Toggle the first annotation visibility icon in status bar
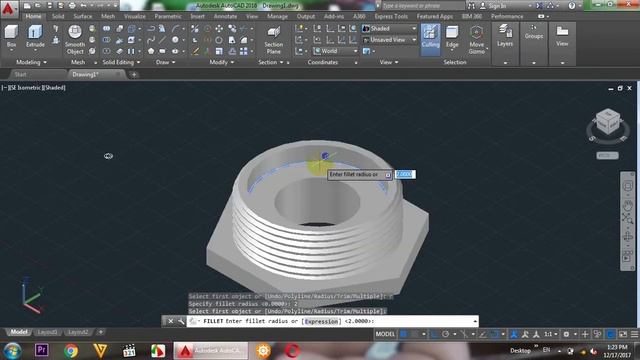Image resolution: width=640 pixels, height=360 pixels. (x=514, y=334)
